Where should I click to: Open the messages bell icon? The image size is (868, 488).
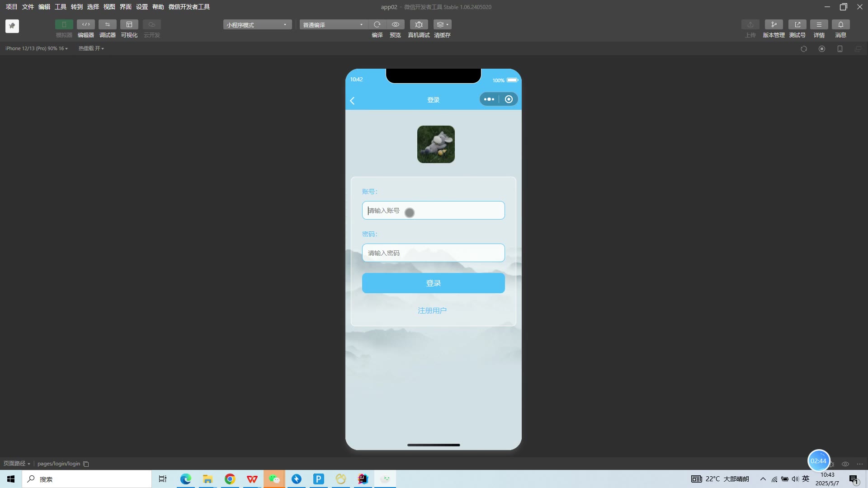[x=840, y=24]
